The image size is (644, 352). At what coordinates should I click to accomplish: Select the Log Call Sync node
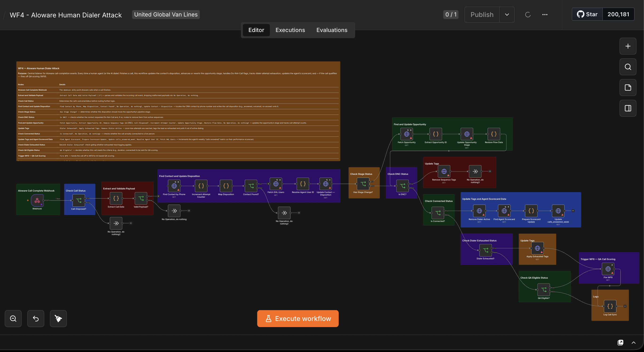click(610, 306)
